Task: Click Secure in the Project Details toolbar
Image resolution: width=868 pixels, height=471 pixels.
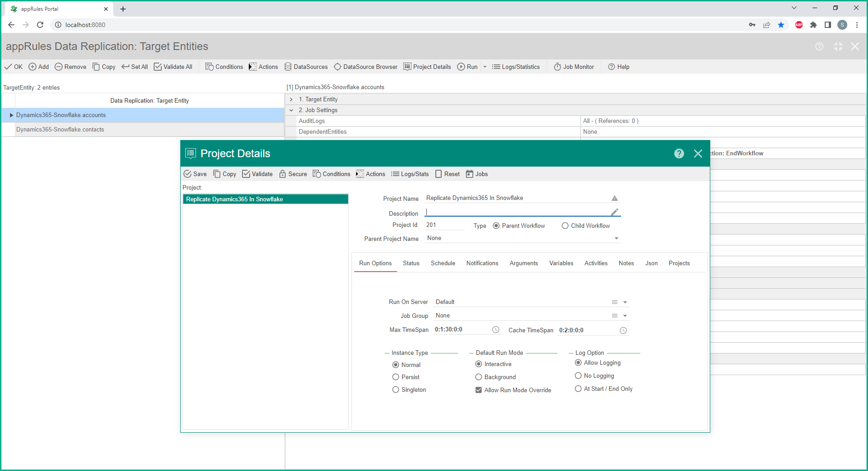Action: click(293, 174)
